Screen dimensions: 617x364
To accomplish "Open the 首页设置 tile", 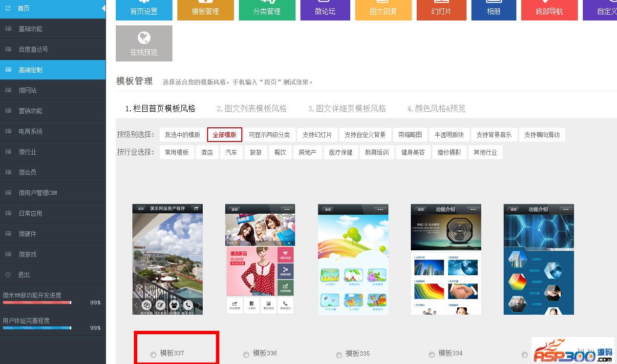I will [x=144, y=10].
